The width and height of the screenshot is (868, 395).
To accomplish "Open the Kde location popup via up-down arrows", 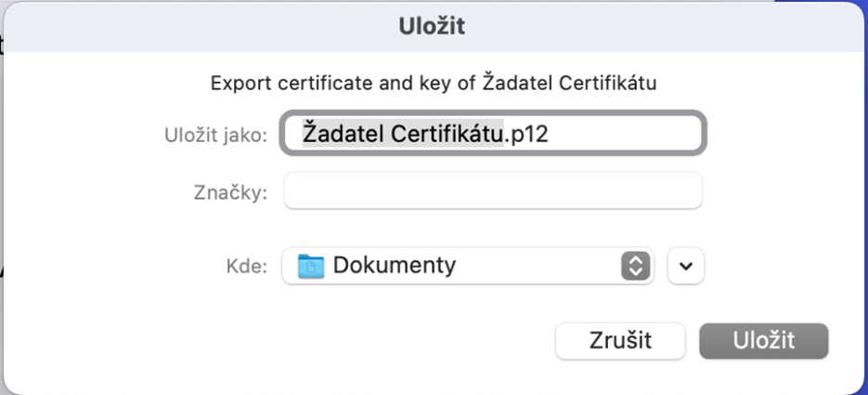I will [636, 266].
